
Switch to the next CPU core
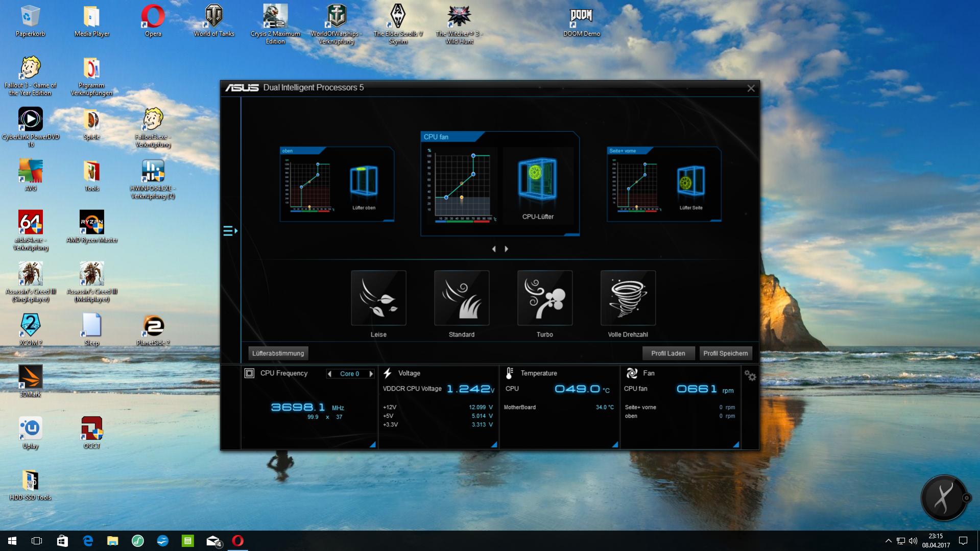coord(371,374)
